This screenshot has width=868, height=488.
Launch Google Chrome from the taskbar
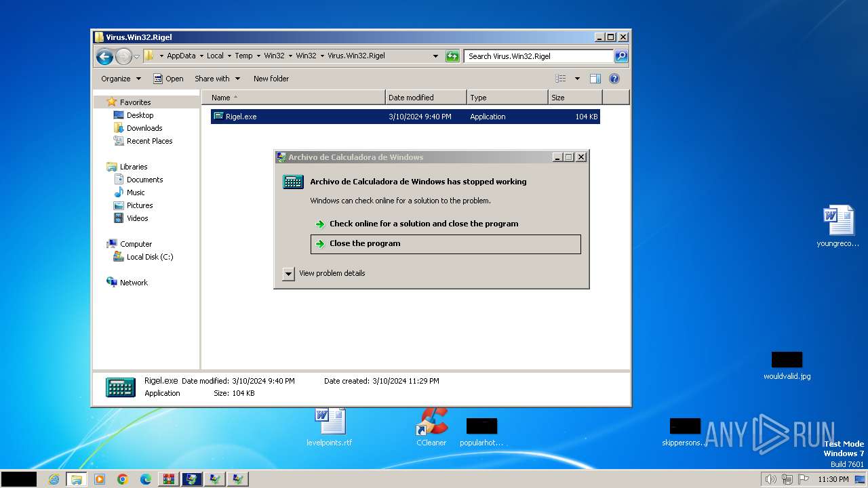point(123,479)
